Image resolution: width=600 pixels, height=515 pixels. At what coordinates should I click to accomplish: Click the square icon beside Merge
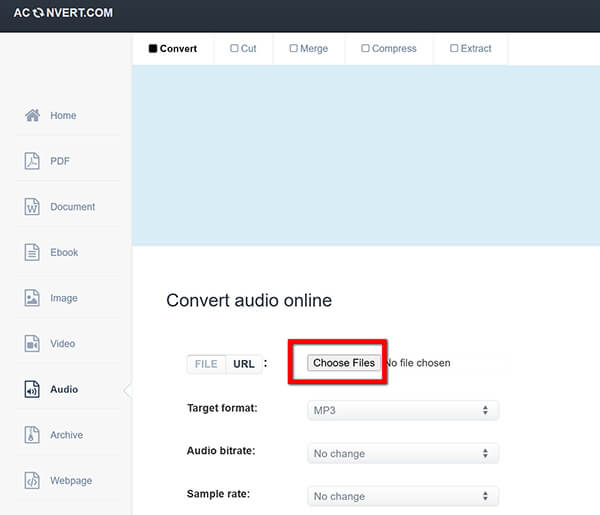[x=293, y=48]
